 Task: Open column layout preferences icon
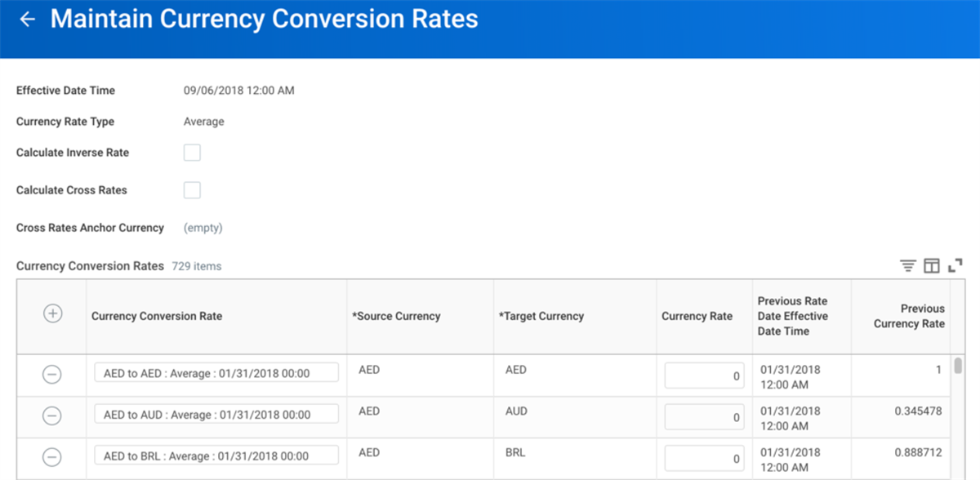932,266
